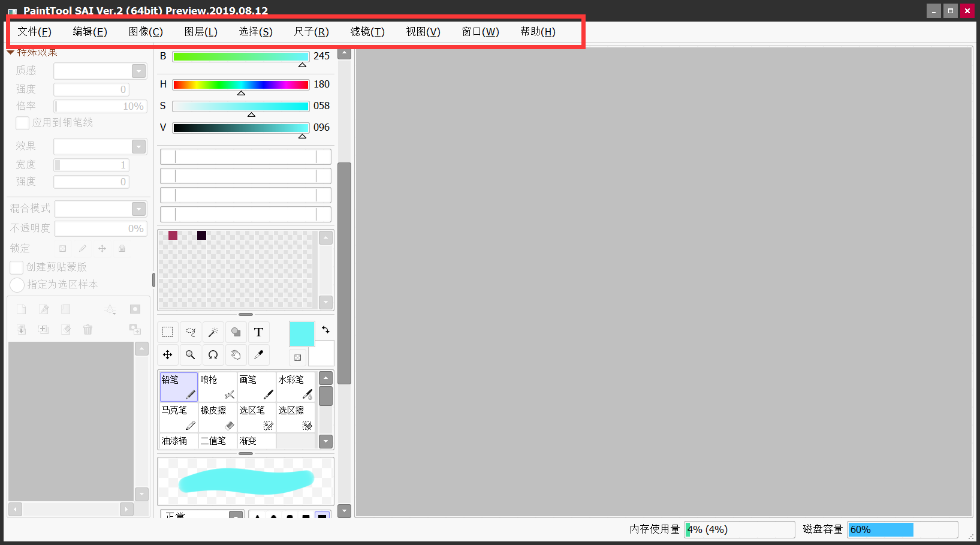
Task: Select the shape tool icon
Action: pyautogui.click(x=236, y=332)
